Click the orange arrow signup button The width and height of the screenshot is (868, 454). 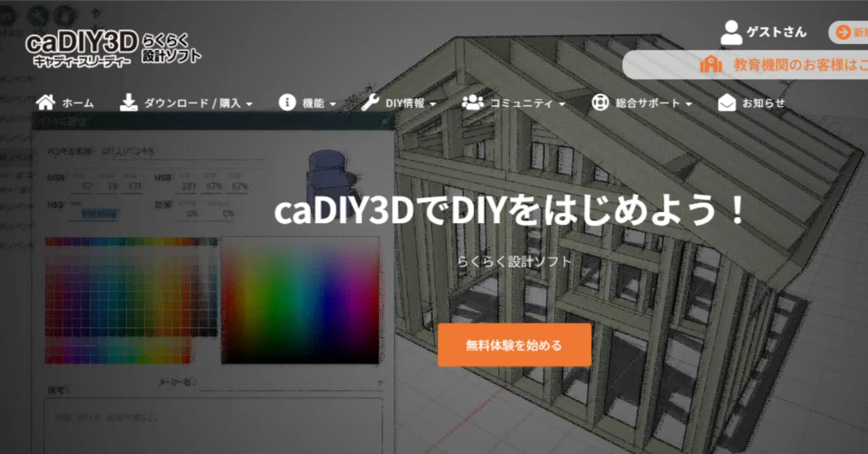coord(848,32)
